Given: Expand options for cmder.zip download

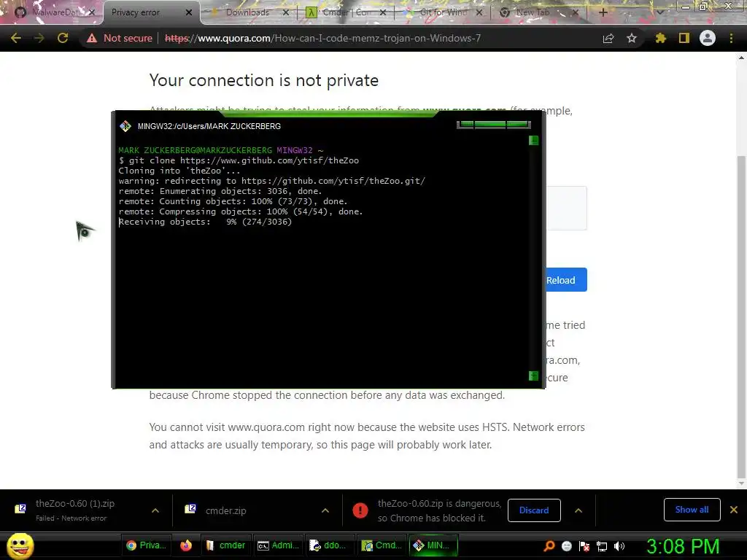Looking at the screenshot, I should pos(325,510).
